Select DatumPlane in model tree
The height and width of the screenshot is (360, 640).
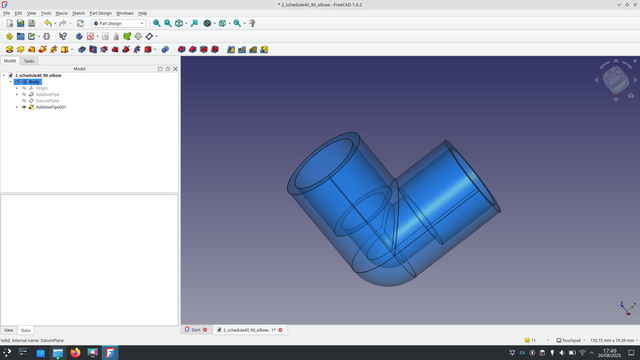coord(47,101)
